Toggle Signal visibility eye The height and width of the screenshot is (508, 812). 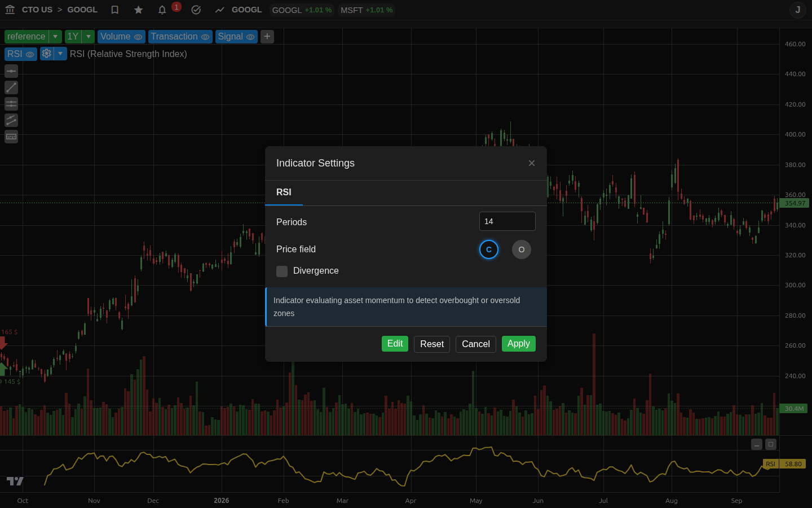[250, 37]
